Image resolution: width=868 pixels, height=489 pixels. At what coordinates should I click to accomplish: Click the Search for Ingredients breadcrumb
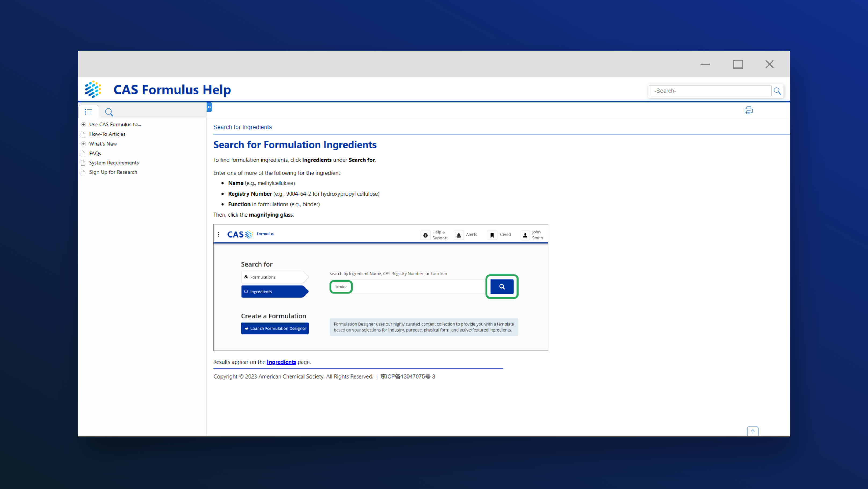242,127
